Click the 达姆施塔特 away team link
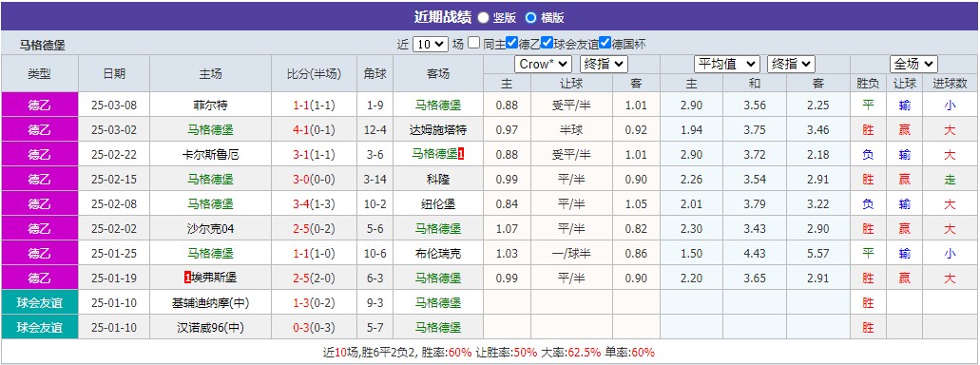This screenshot has width=980, height=365. coord(437,130)
